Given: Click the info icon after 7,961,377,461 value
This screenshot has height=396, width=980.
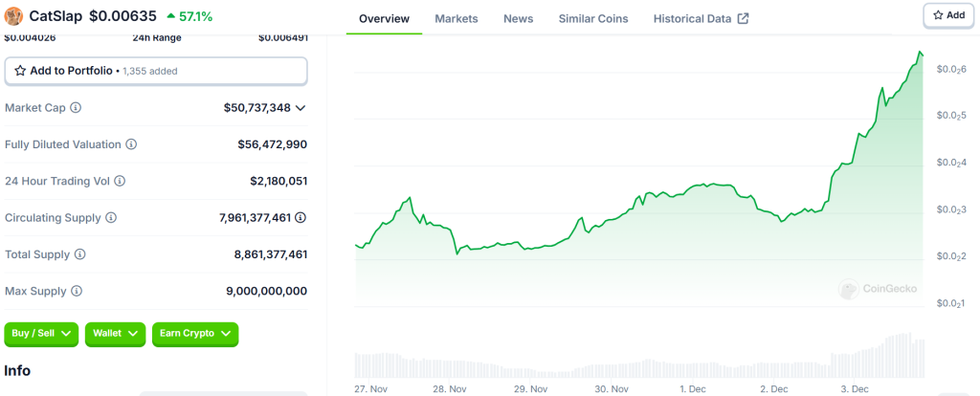Looking at the screenshot, I should (301, 218).
